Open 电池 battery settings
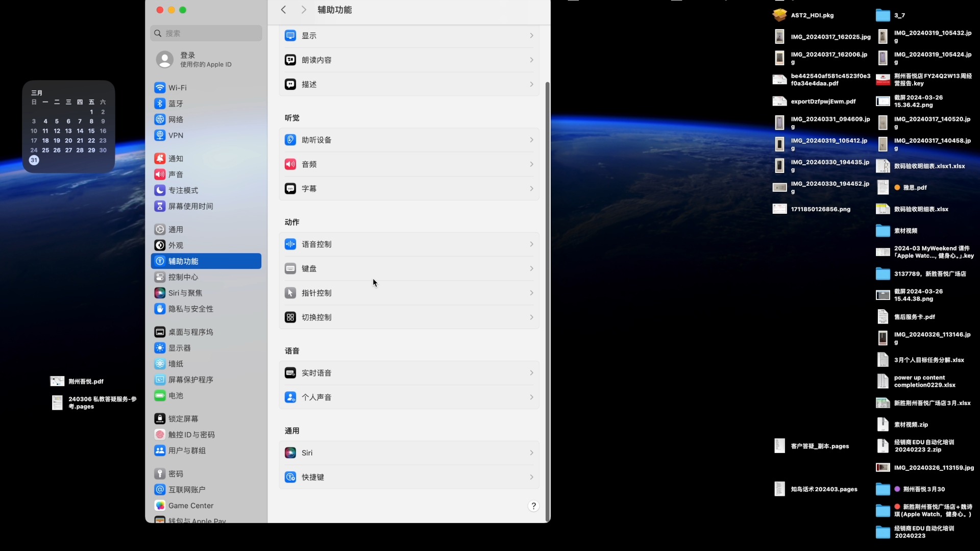The width and height of the screenshot is (980, 551). pyautogui.click(x=175, y=395)
